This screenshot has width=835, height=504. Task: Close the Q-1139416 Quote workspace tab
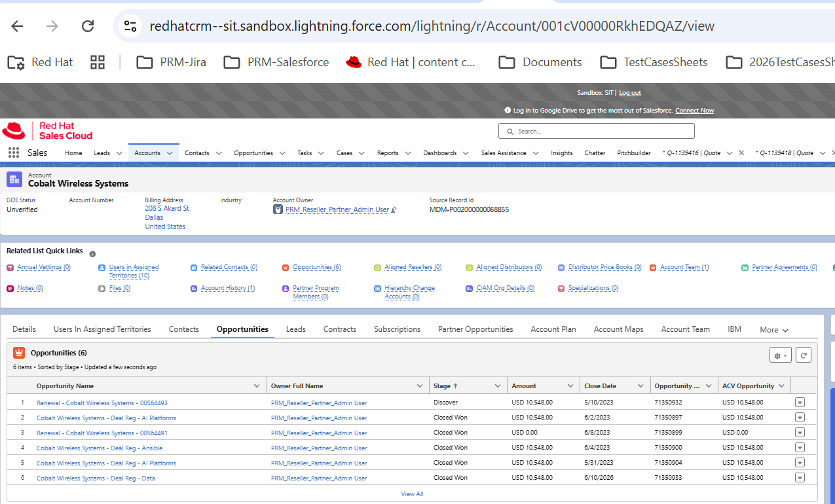tap(741, 153)
